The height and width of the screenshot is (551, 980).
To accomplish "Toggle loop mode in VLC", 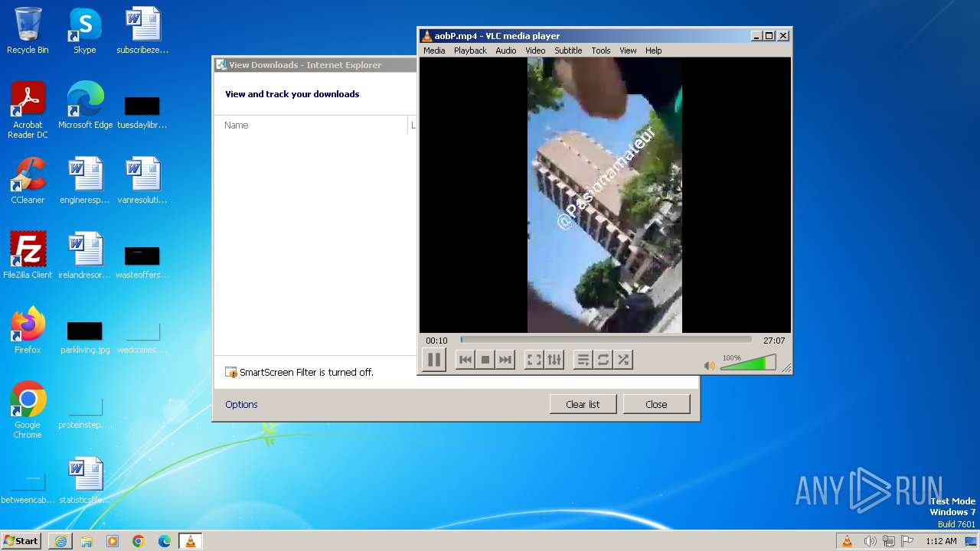I will click(603, 360).
